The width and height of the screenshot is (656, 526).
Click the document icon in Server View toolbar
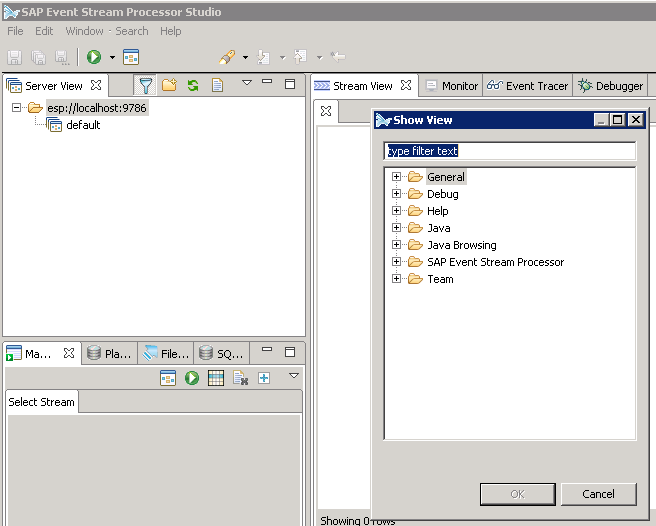[217, 86]
